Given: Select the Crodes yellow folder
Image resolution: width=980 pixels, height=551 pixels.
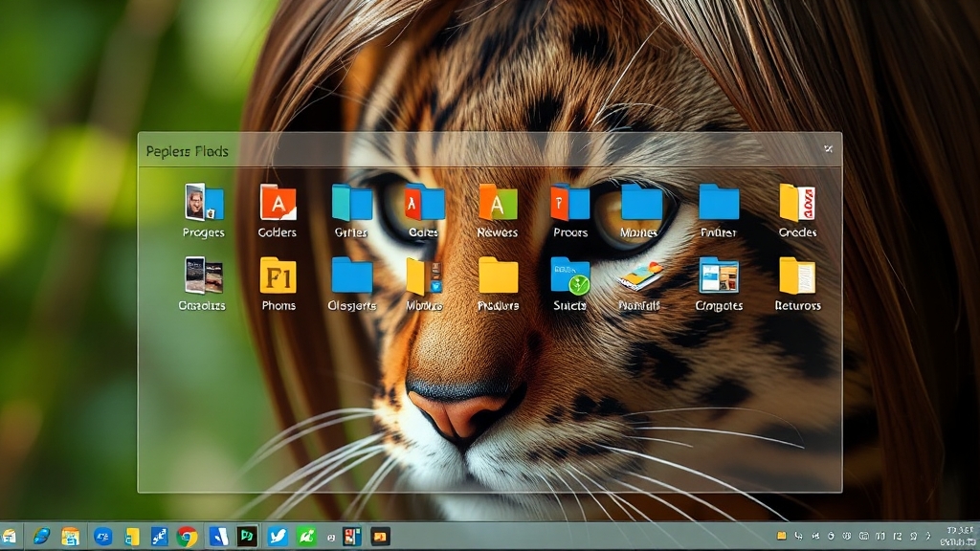Looking at the screenshot, I should [797, 203].
